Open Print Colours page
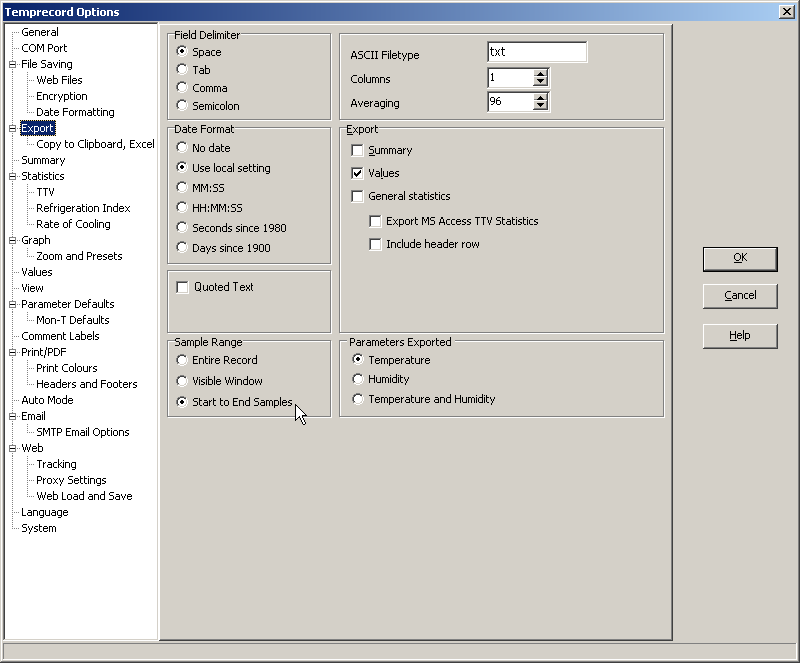 pos(67,368)
